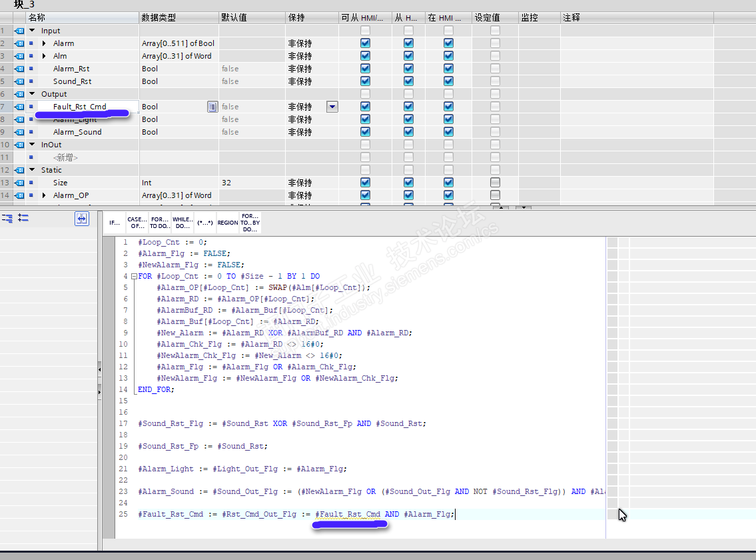The image size is (756, 560).
Task: Insert a FOR... TO.. BY DO... template
Action: (x=250, y=223)
